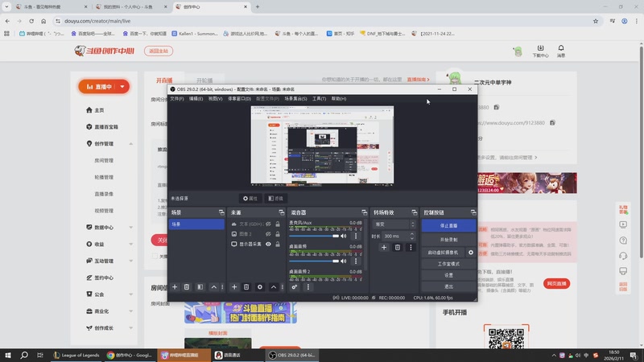Screen dimensions: 644x362
Task: Select the 显示器采集 source row
Action: point(256,245)
